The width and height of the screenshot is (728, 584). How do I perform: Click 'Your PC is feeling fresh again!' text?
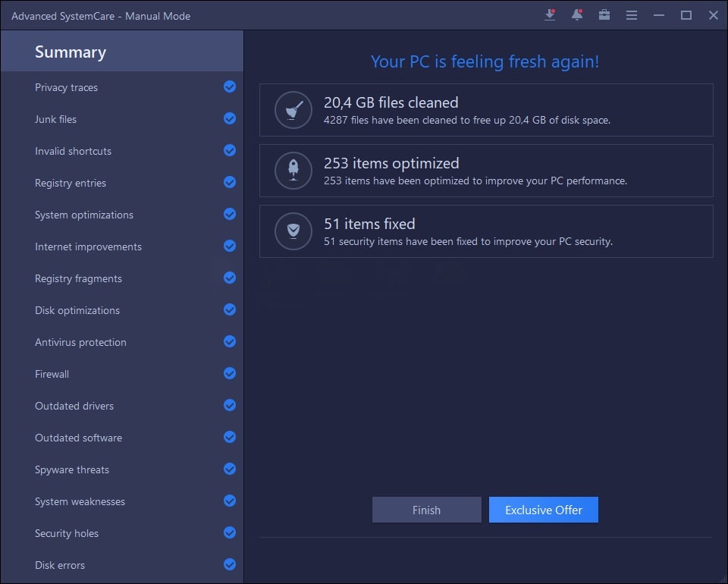click(x=485, y=61)
